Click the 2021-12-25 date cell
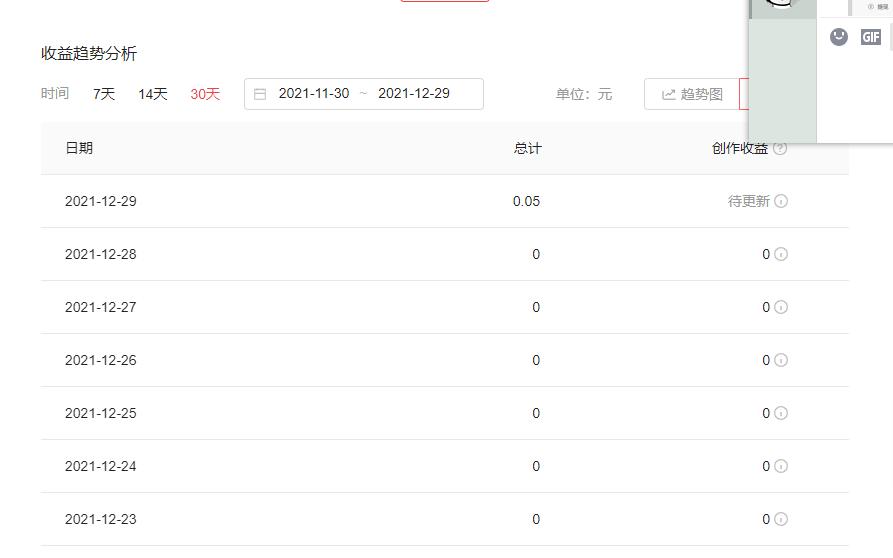 coord(101,413)
